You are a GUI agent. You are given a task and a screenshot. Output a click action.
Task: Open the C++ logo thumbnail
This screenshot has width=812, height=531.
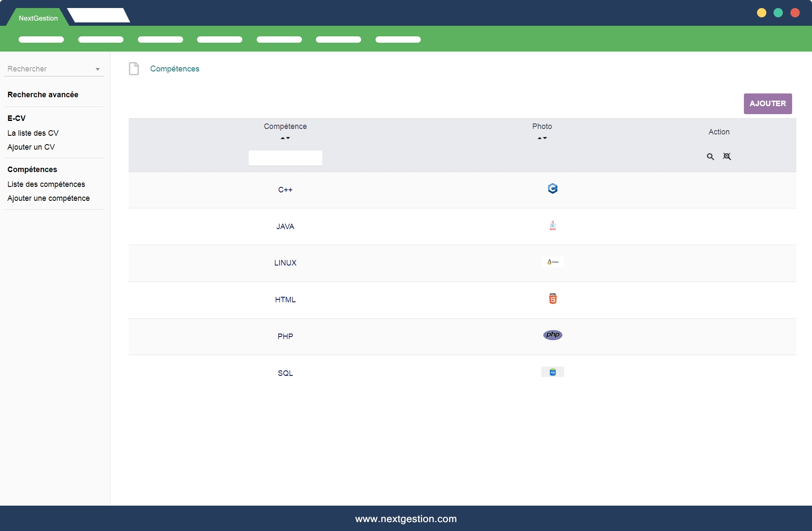tap(552, 189)
